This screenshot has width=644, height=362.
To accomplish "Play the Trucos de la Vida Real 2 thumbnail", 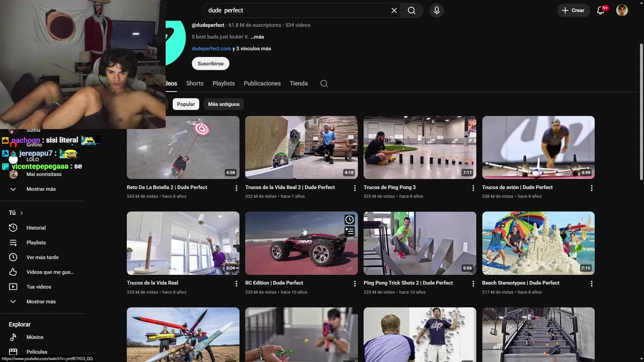I will pos(301,147).
